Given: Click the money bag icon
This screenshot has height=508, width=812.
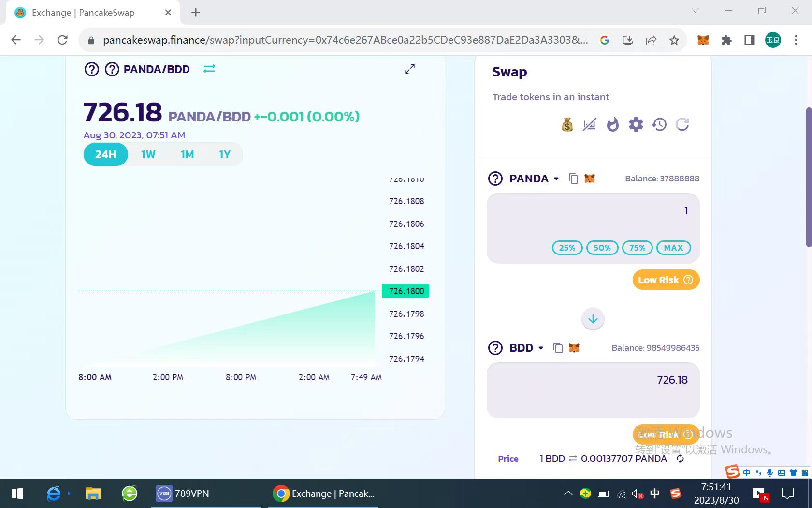Looking at the screenshot, I should pyautogui.click(x=567, y=125).
